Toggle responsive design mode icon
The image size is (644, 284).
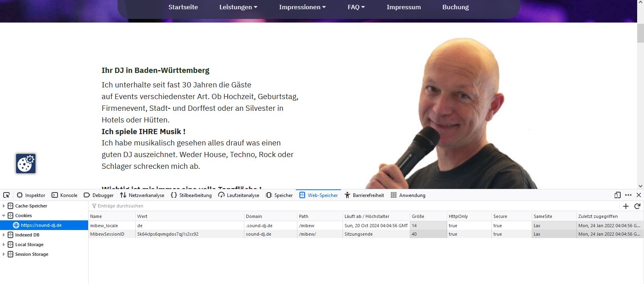[617, 195]
